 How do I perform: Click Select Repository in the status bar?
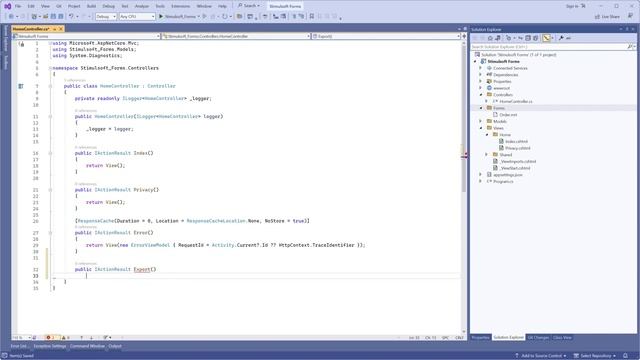[x=595, y=356]
